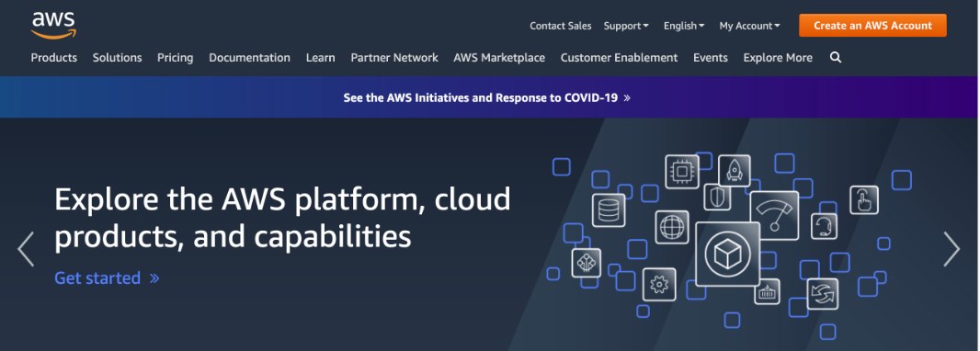Viewport: 980px width, 351px height.
Task: Open Customer Enablement menu item
Action: click(619, 58)
